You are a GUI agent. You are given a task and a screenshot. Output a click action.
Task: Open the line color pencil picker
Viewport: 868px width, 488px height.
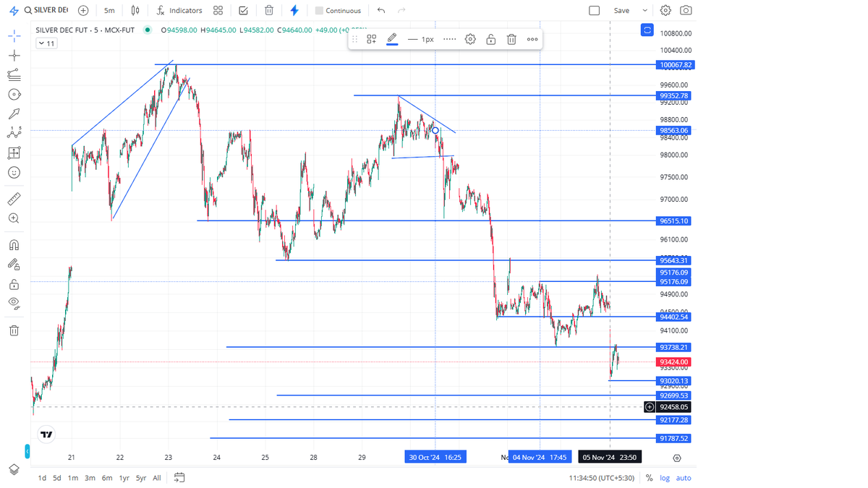click(x=392, y=39)
